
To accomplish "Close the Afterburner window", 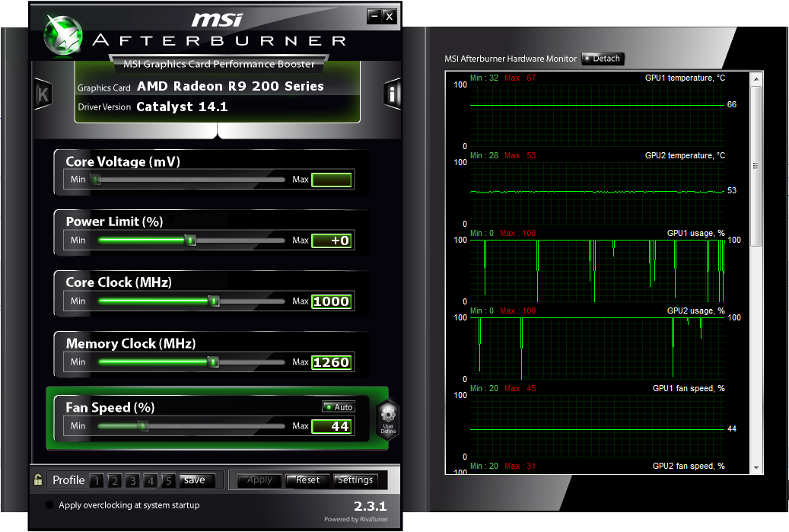I will (389, 17).
